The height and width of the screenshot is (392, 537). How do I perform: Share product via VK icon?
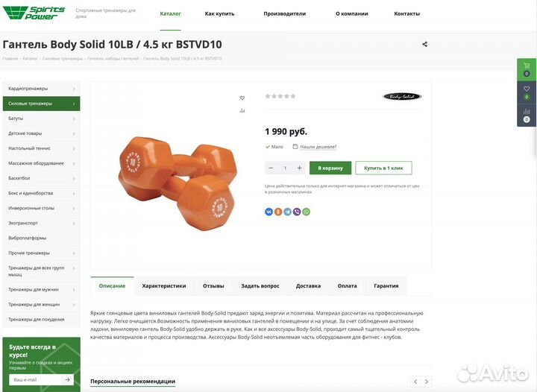[268, 212]
